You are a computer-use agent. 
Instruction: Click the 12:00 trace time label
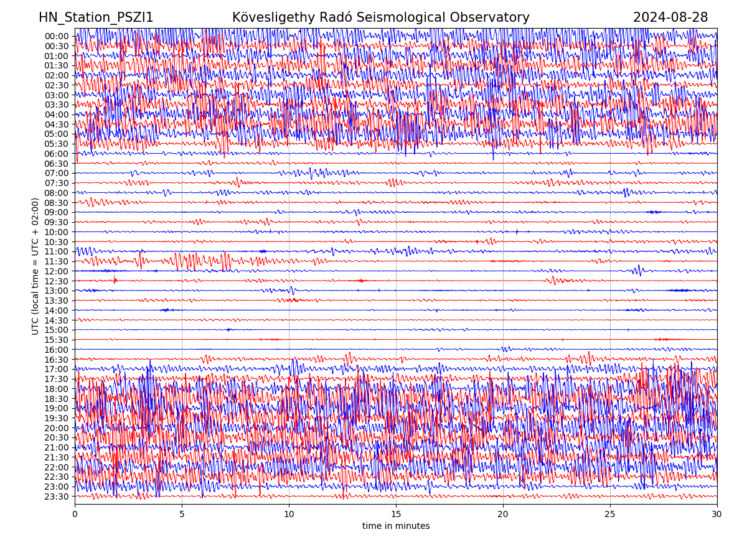[57, 271]
